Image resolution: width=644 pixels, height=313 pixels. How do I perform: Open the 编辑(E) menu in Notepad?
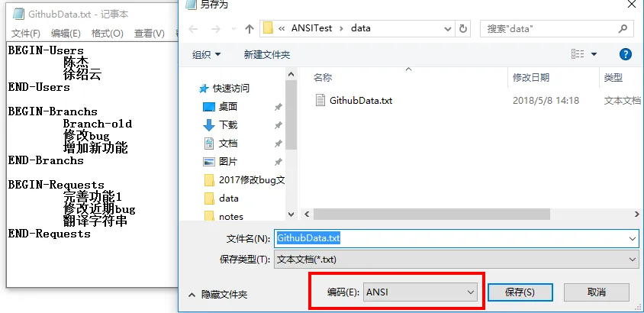pos(66,34)
